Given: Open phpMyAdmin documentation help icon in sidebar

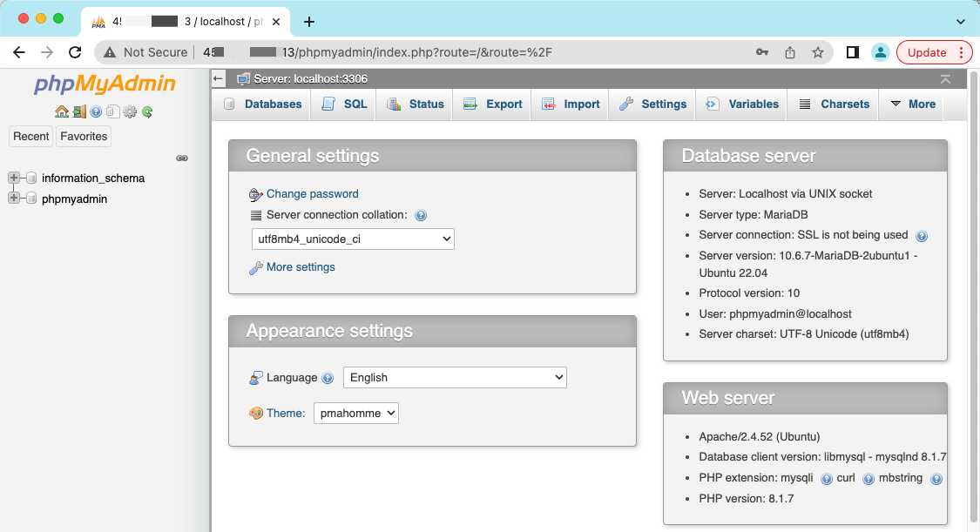Looking at the screenshot, I should [x=96, y=111].
